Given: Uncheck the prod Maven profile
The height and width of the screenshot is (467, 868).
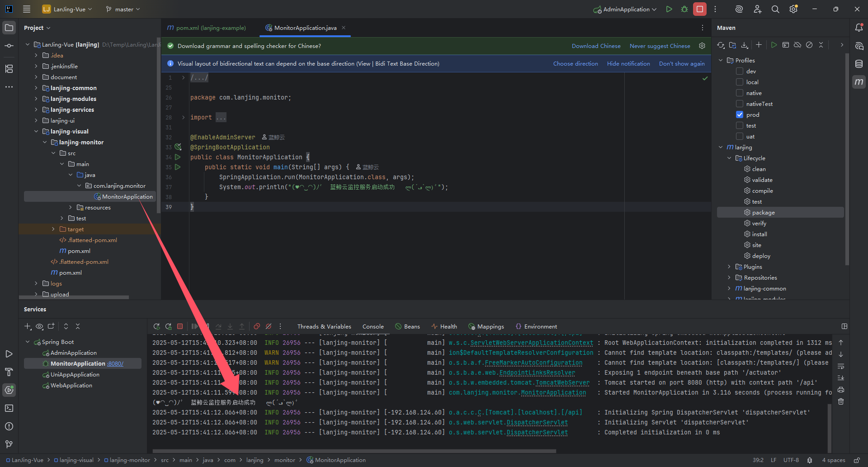Looking at the screenshot, I should click(x=740, y=114).
